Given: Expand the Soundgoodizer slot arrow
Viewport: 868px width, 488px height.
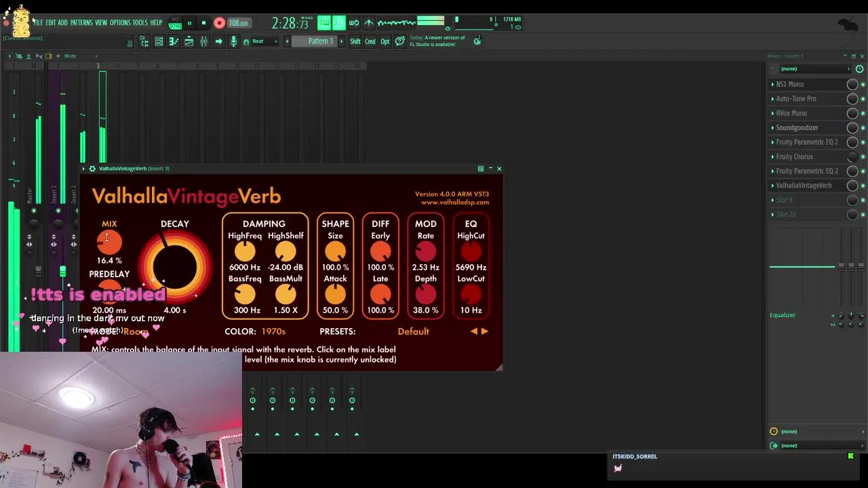Looking at the screenshot, I should point(772,128).
